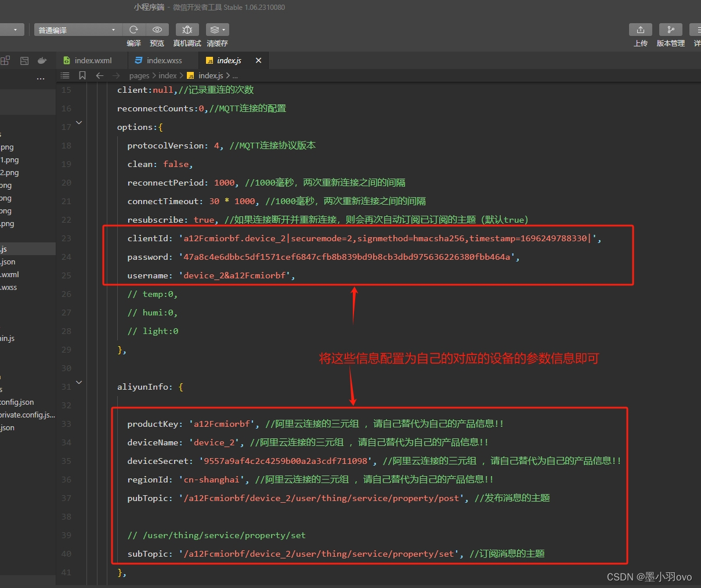
Task: Collapse the options block at line 17
Action: [79, 122]
